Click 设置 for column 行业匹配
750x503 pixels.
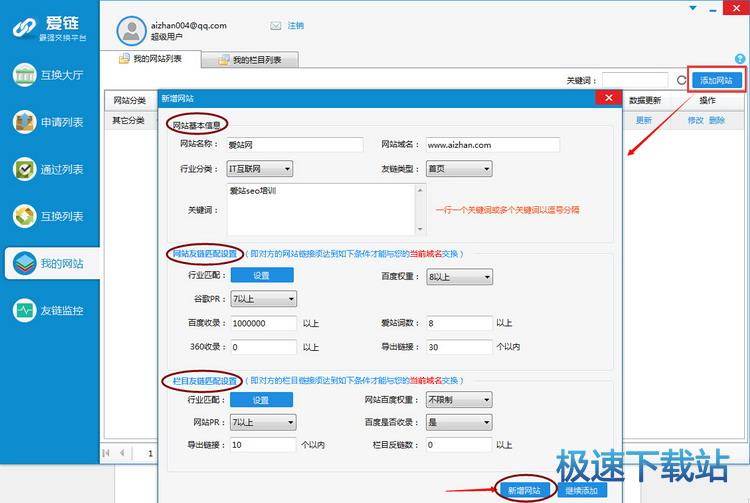pos(261,400)
